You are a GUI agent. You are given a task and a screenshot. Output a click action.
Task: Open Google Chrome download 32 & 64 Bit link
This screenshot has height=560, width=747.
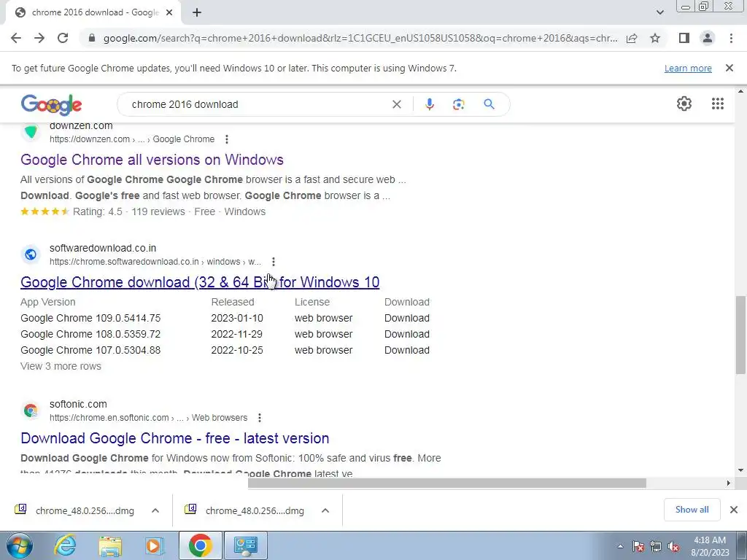coord(200,282)
